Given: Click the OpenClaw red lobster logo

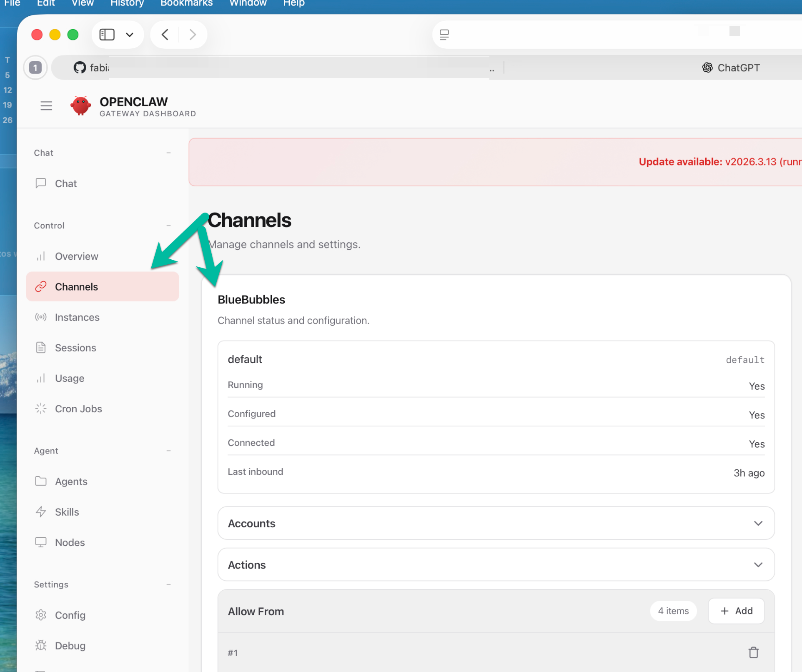Looking at the screenshot, I should [x=80, y=106].
